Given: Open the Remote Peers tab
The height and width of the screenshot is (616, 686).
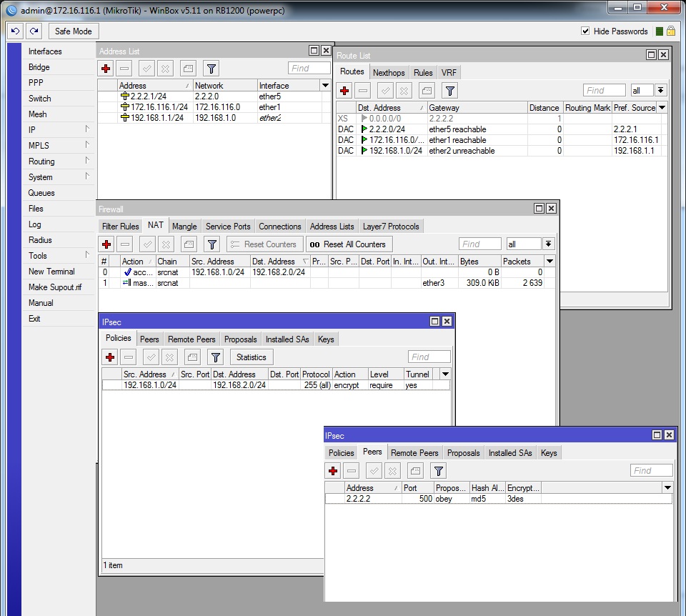Looking at the screenshot, I should (x=414, y=452).
